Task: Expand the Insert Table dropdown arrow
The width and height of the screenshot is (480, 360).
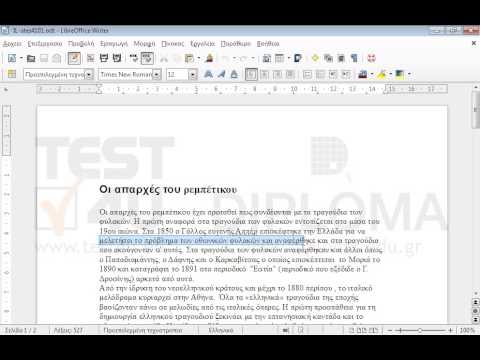Action: pyautogui.click(x=289, y=59)
